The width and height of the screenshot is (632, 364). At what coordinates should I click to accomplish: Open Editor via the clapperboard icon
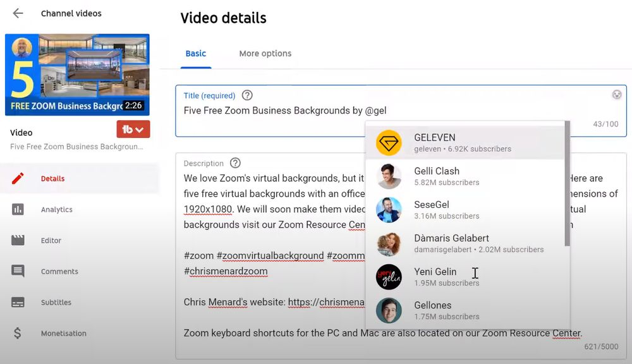point(18,240)
